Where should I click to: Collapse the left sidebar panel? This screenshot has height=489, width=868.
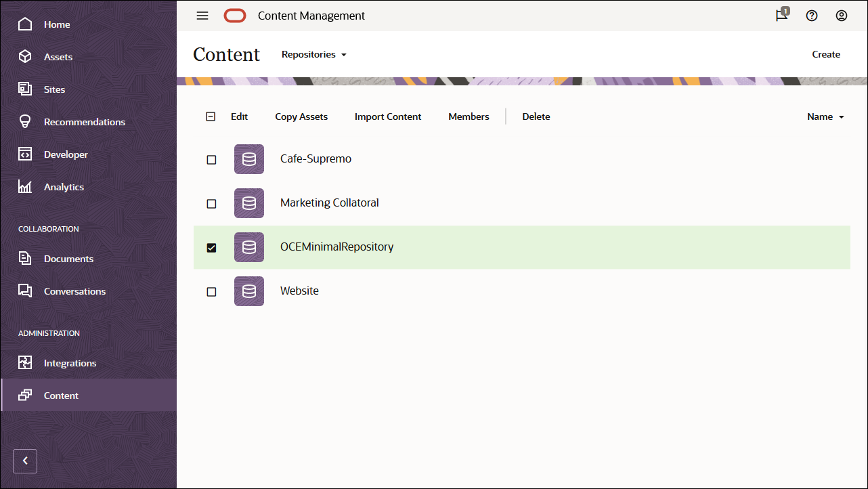point(24,461)
